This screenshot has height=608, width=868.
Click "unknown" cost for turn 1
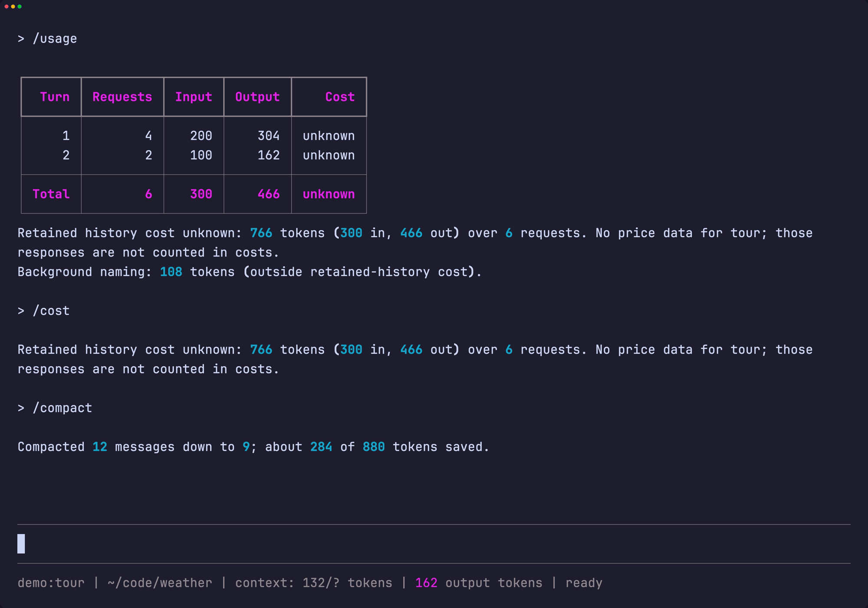[329, 136]
